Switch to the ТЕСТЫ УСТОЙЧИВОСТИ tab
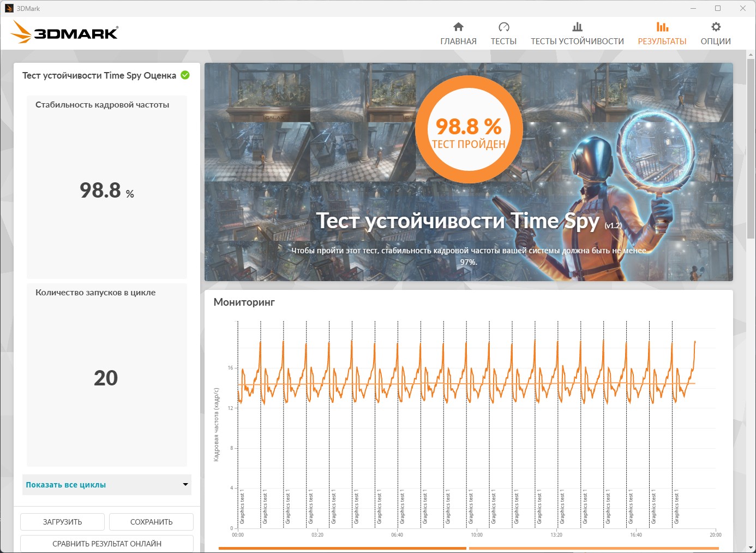 pyautogui.click(x=577, y=34)
